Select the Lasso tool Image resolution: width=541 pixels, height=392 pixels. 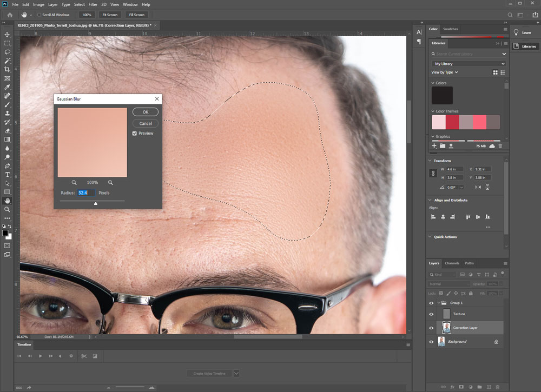tap(8, 52)
